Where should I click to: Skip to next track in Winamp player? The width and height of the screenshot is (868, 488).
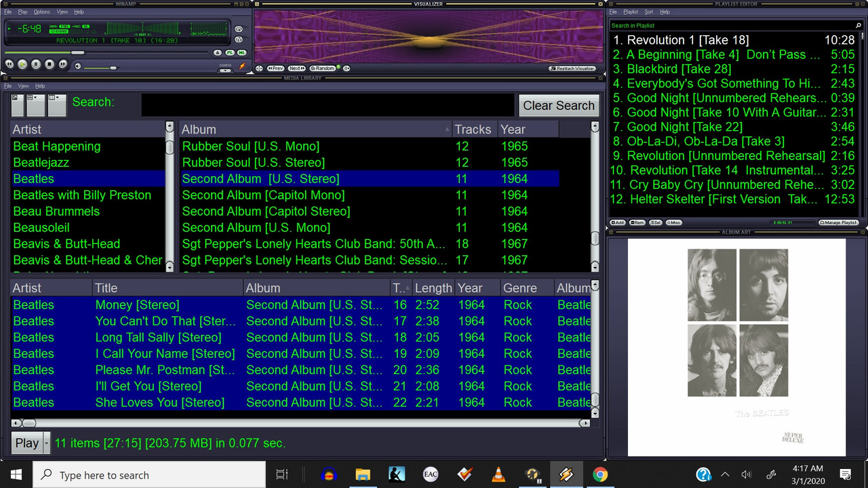tap(63, 64)
